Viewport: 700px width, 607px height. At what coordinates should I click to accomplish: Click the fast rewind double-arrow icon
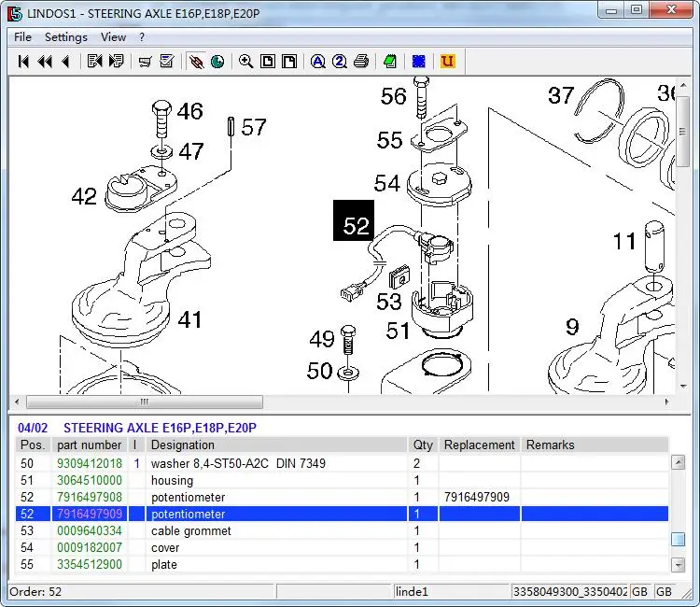[x=44, y=62]
